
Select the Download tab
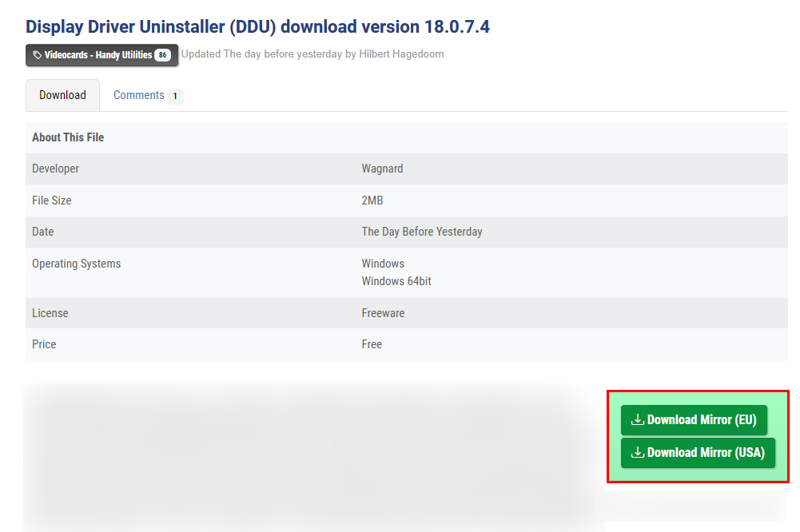(x=63, y=95)
